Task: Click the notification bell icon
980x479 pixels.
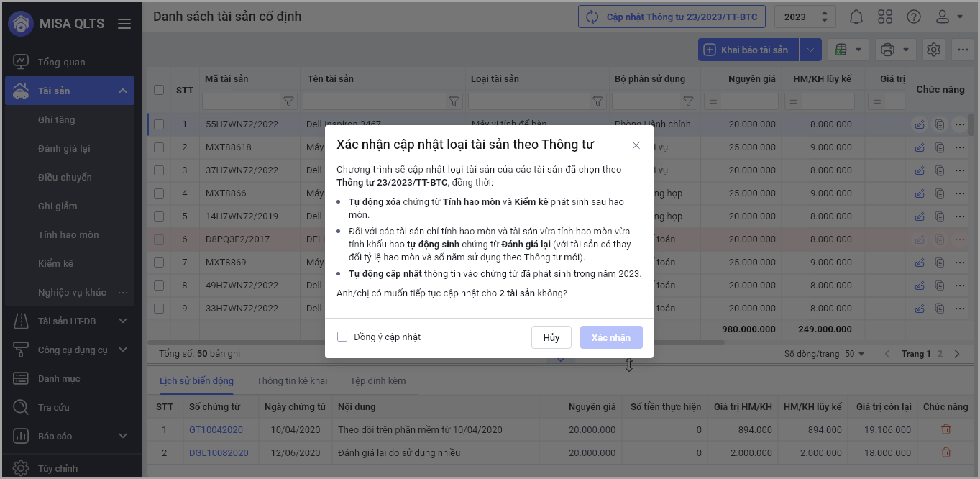Action: 856,17
